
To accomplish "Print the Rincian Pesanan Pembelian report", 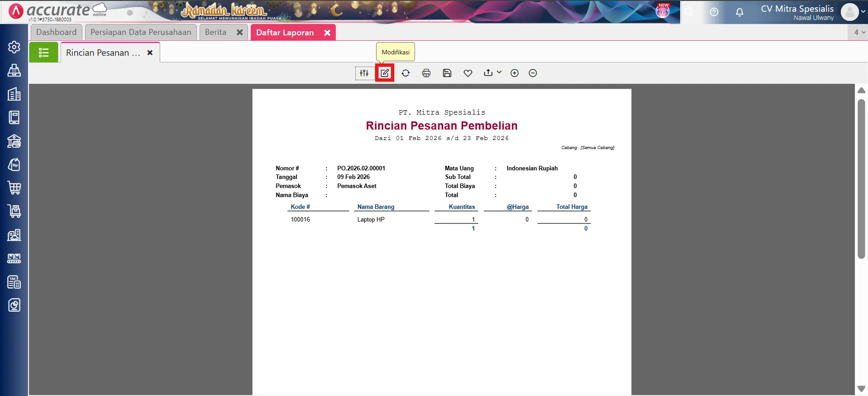I will tap(426, 73).
